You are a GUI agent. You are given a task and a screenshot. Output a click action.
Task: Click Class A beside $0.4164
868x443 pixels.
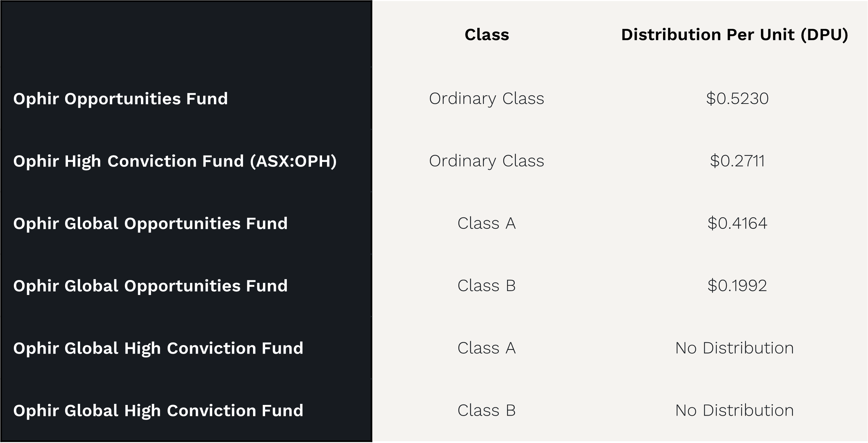[x=486, y=223]
